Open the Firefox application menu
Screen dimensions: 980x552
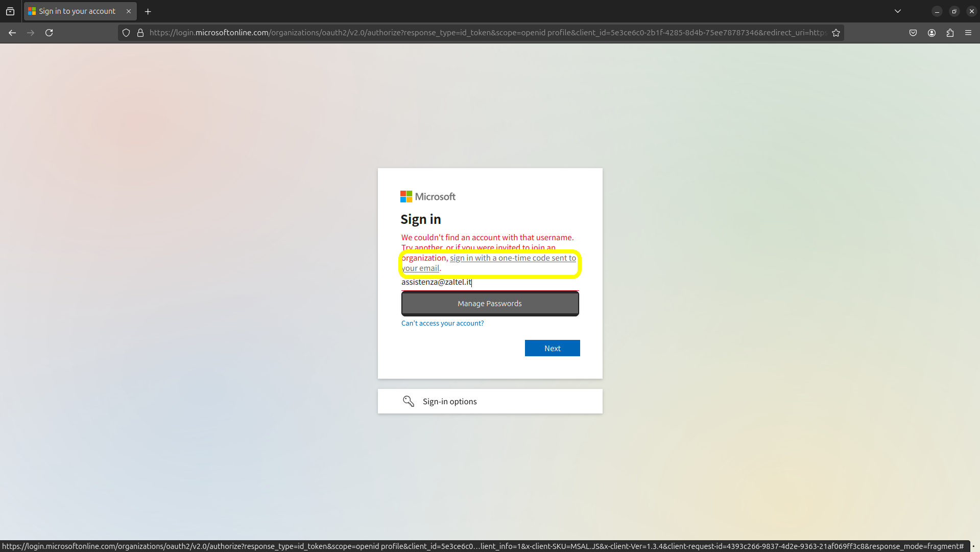[x=968, y=33]
